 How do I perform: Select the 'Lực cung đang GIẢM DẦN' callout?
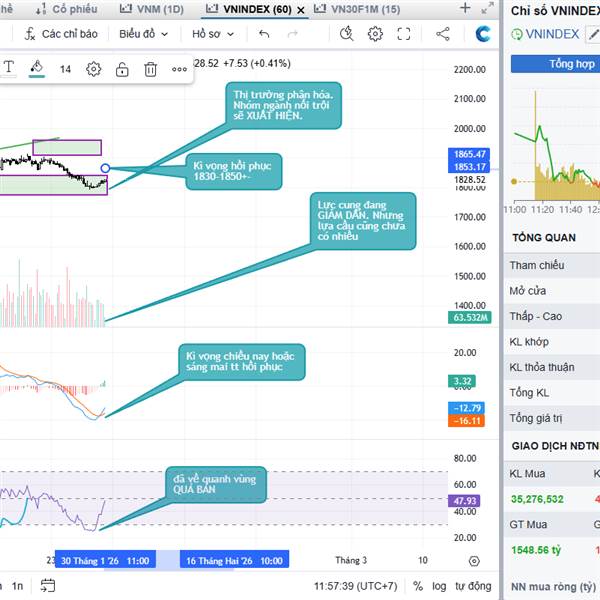tap(362, 221)
